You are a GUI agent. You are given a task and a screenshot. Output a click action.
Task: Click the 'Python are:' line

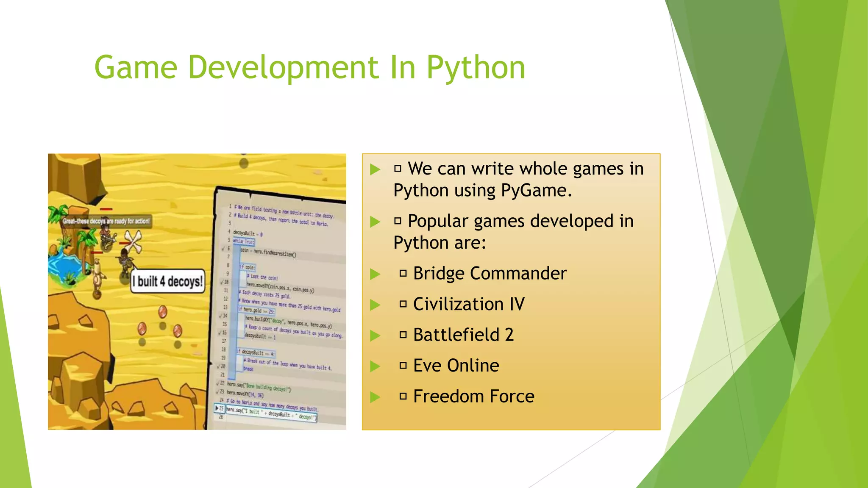[x=440, y=243]
